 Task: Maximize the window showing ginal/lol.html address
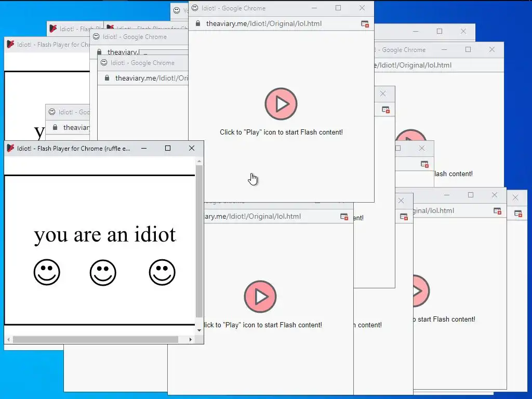(471, 195)
